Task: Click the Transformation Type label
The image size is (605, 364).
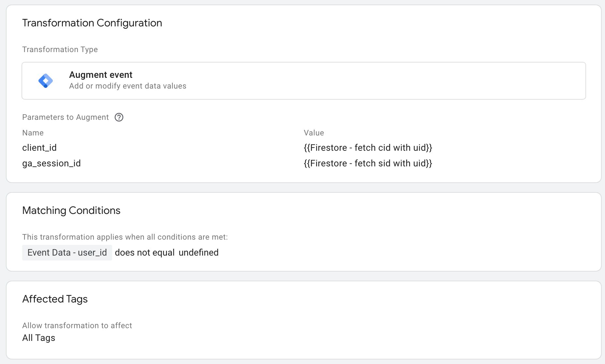Action: [60, 49]
